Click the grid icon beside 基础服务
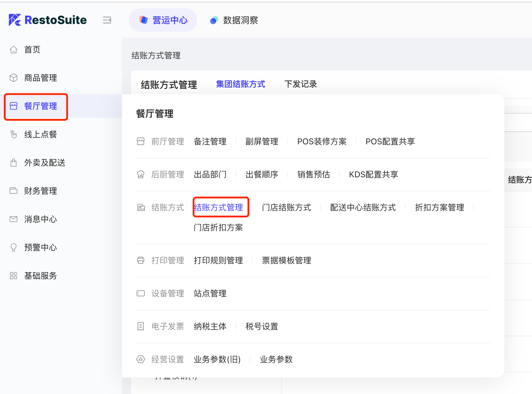532x394 pixels. click(14, 276)
